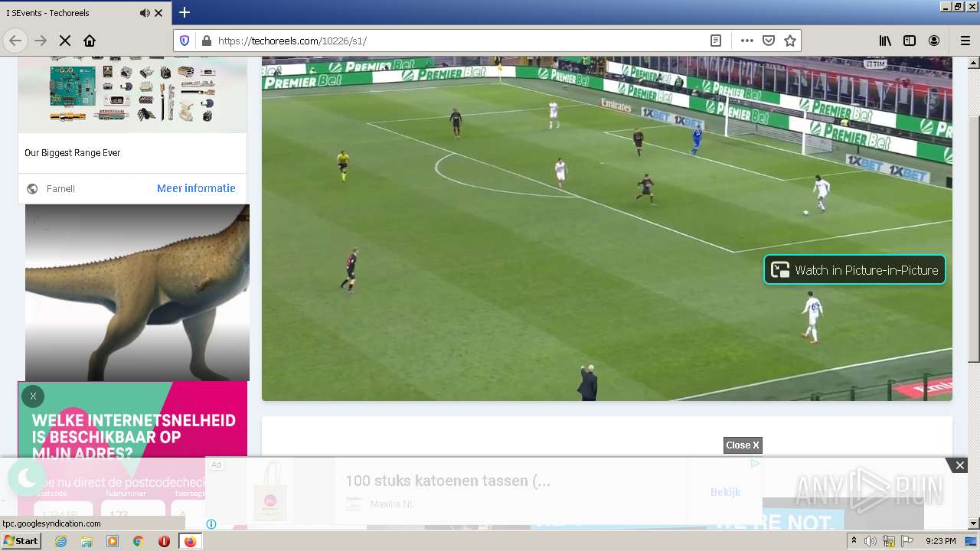The height and width of the screenshot is (551, 980).
Task: Launch Chrome from the taskbar
Action: click(x=139, y=541)
